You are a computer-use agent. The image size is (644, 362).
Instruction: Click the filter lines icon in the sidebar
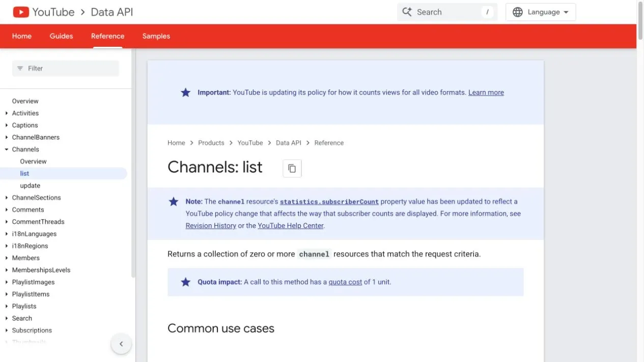(x=20, y=69)
